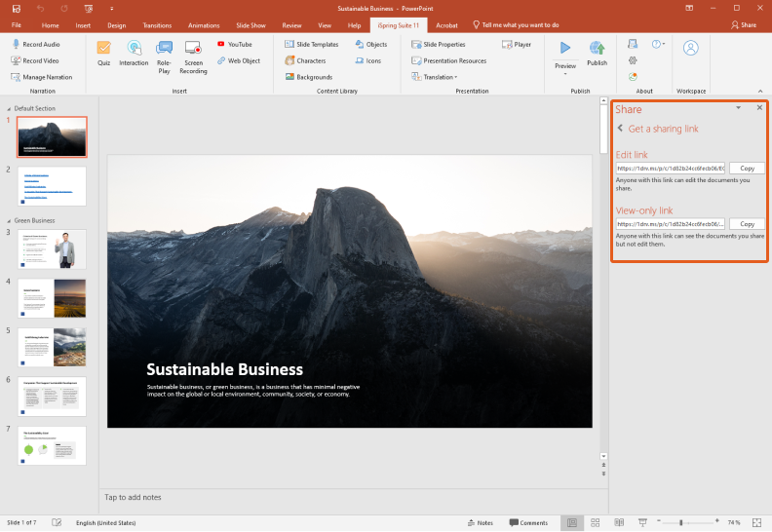
Task: Select slide 3 thumbnail
Action: point(52,249)
